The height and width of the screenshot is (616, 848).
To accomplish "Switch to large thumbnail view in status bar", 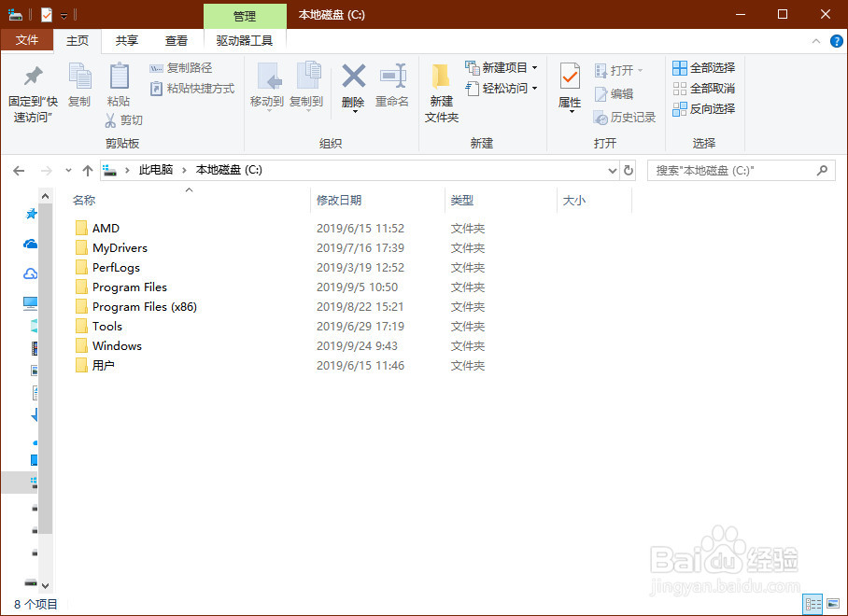I will [835, 604].
